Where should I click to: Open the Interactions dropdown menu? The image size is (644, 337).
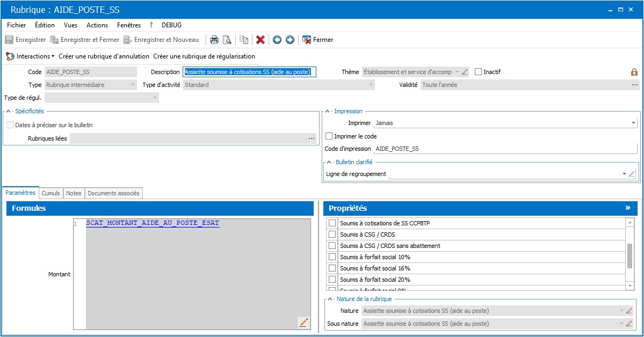pos(30,56)
